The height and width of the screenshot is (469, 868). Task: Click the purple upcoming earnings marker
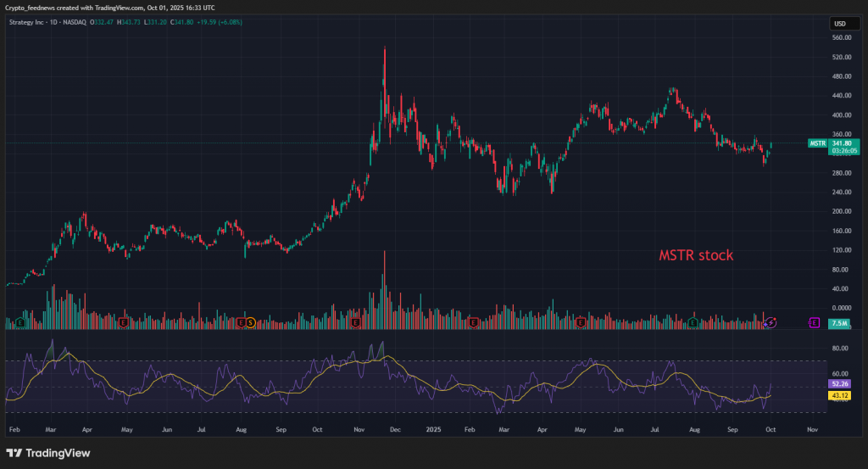(x=814, y=322)
